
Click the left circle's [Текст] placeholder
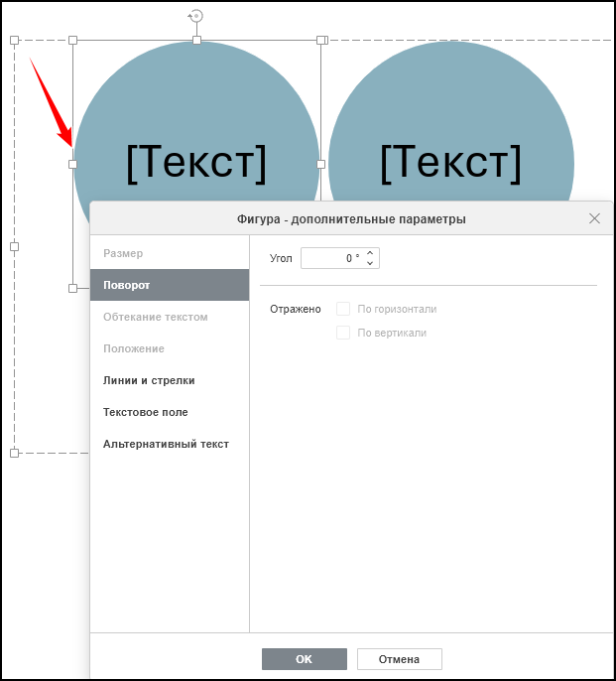(x=196, y=163)
